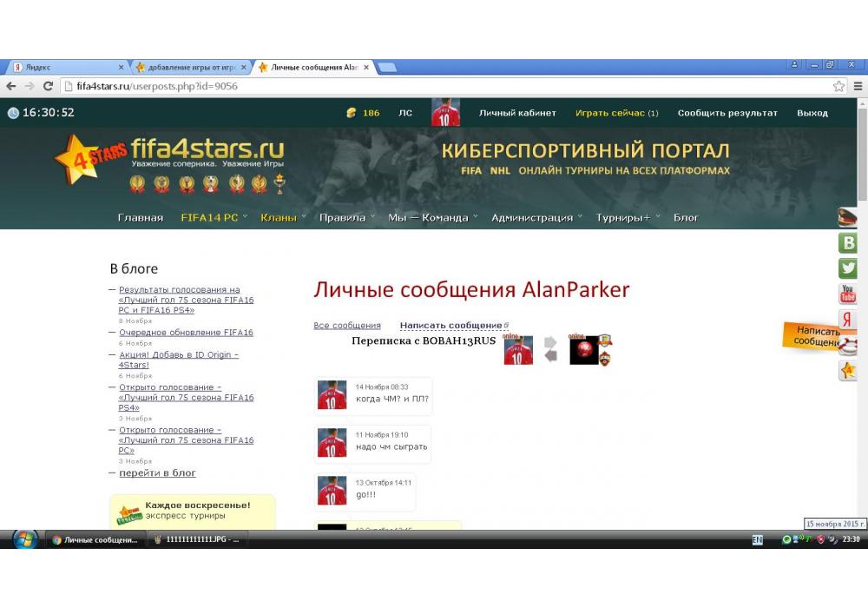Open the new tab button

[x=387, y=68]
